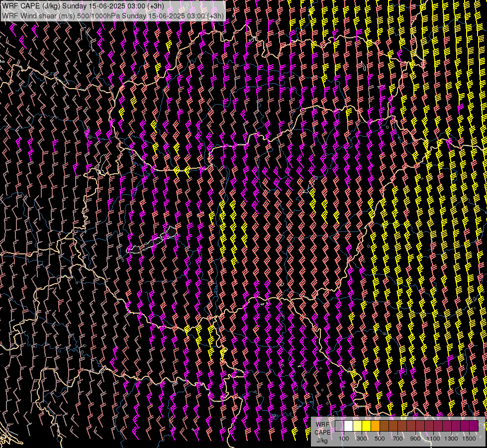487x448 pixels.
Task: Click the bright yellow CAPE legend swatch
Action: 366,426
